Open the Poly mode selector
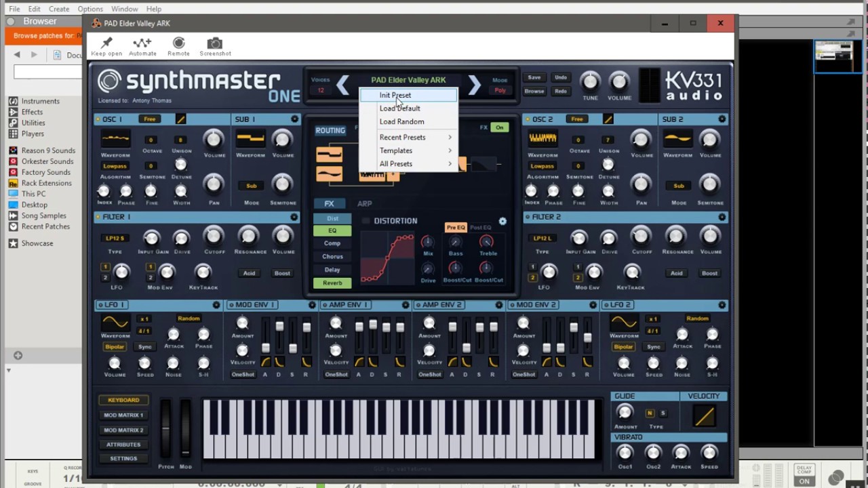 coord(500,90)
